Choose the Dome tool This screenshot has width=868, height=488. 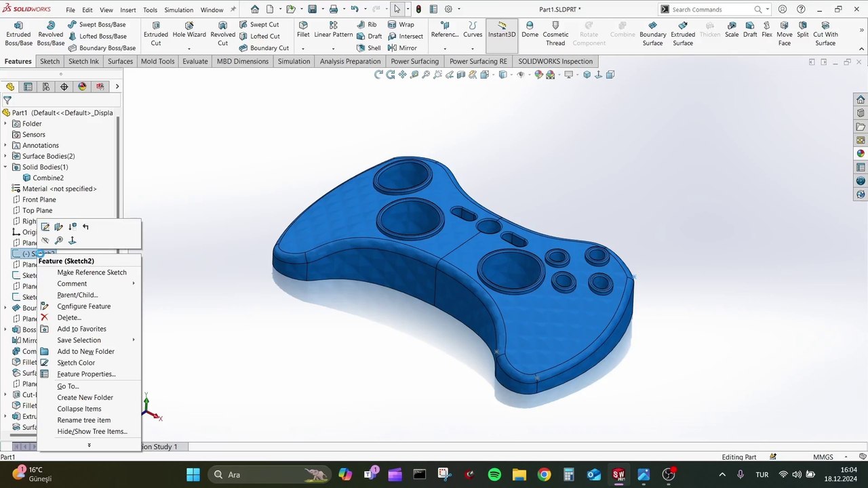coord(530,30)
